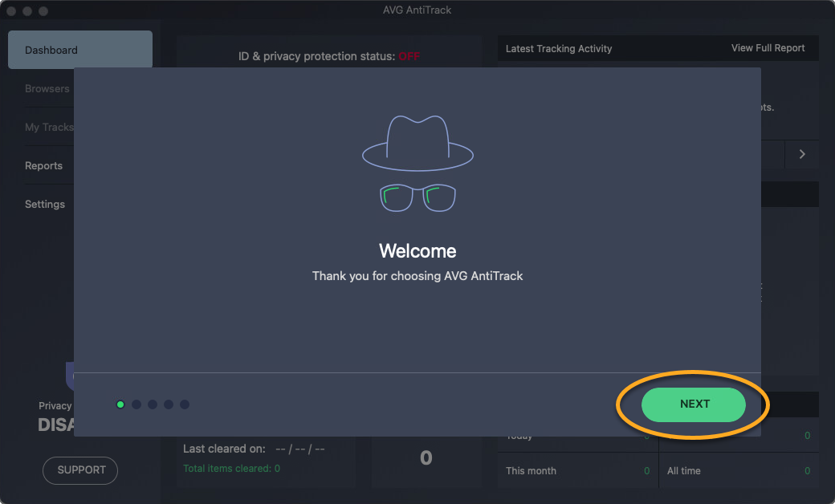
Task: Select the third onboarding page dot
Action: coord(153,404)
